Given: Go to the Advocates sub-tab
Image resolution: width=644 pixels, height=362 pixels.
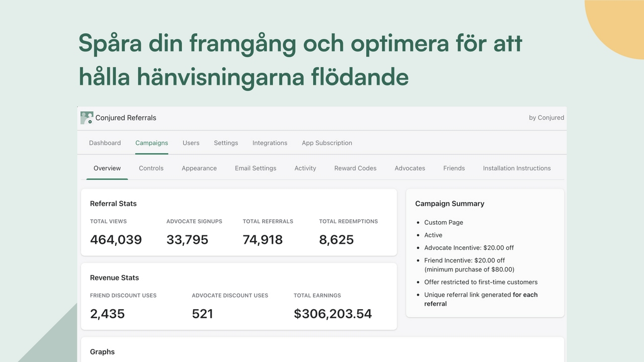Looking at the screenshot, I should 410,168.
